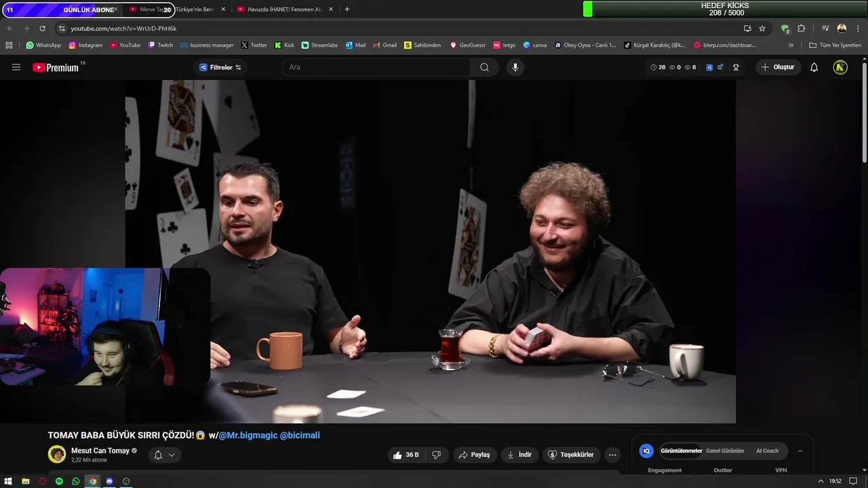Go to YouTube Premium home logo
Viewport: 868px width, 488px height.
click(57, 67)
